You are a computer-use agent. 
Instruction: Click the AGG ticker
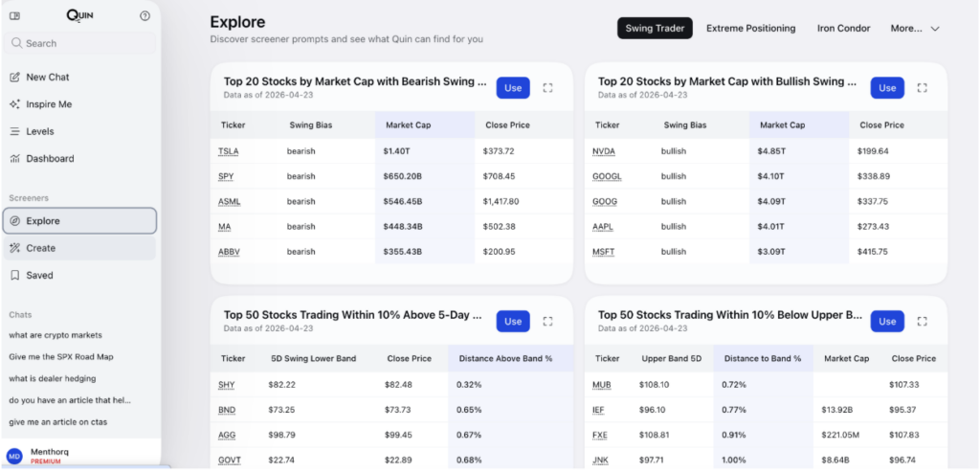227,435
